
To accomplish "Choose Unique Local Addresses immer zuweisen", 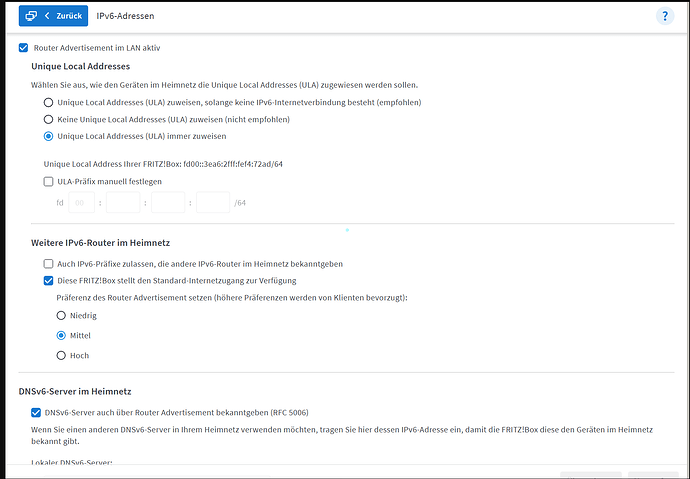I will pos(48,136).
